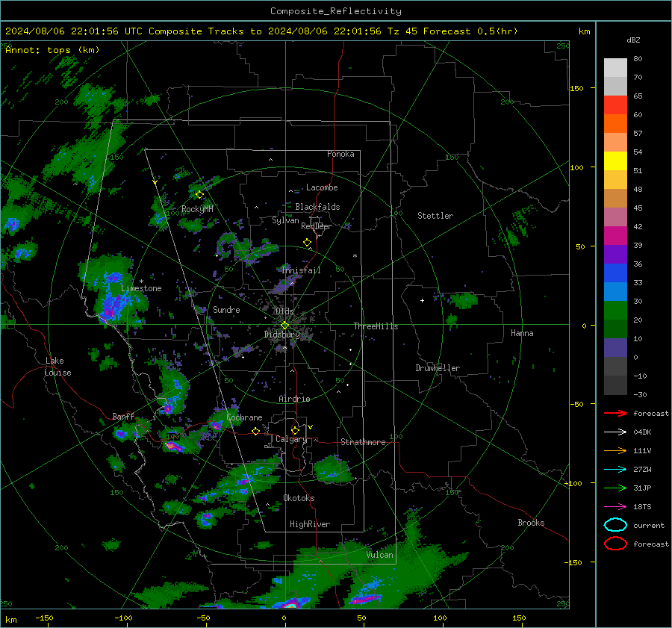Click the Stettler town label
Image resolution: width=672 pixels, height=628 pixels.
point(435,216)
